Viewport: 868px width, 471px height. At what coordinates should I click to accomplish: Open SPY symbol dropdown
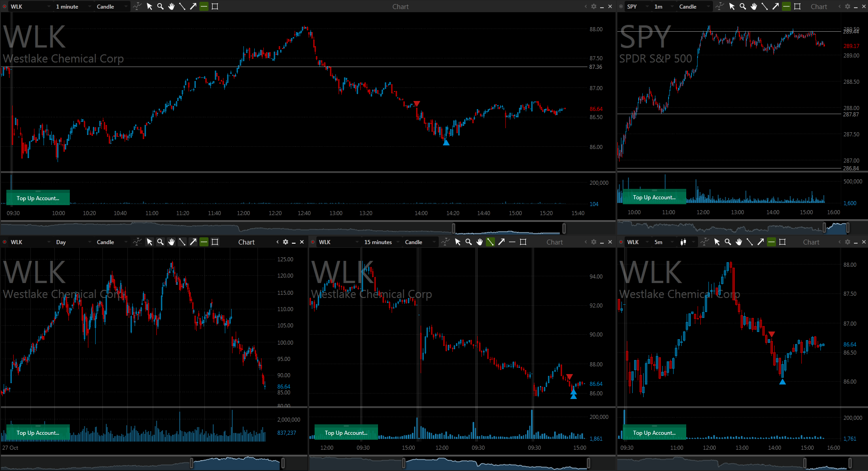point(637,6)
